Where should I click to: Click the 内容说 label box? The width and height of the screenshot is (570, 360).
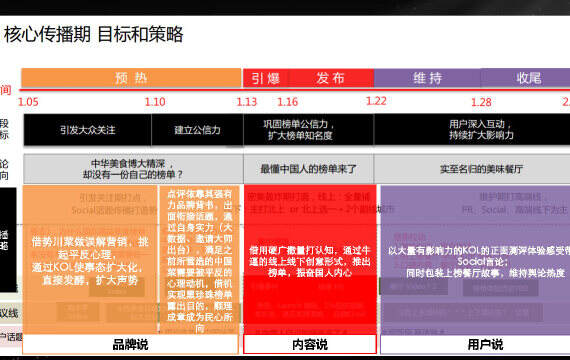click(x=310, y=344)
